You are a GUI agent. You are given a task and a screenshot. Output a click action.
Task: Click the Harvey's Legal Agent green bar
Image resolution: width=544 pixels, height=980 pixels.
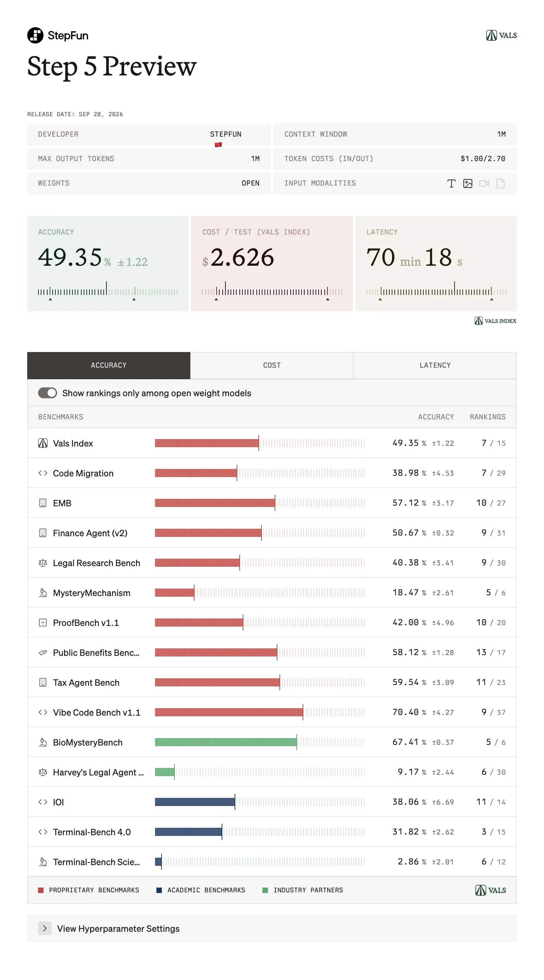165,772
